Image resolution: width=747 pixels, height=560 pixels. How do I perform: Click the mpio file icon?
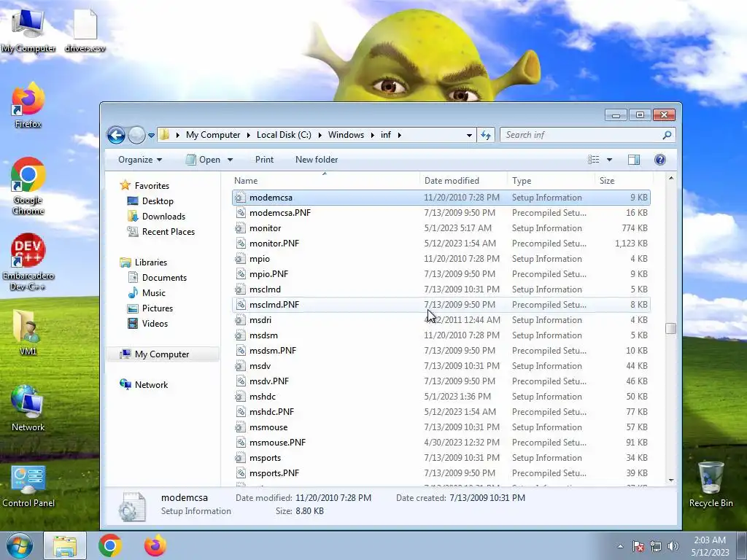coord(241,259)
